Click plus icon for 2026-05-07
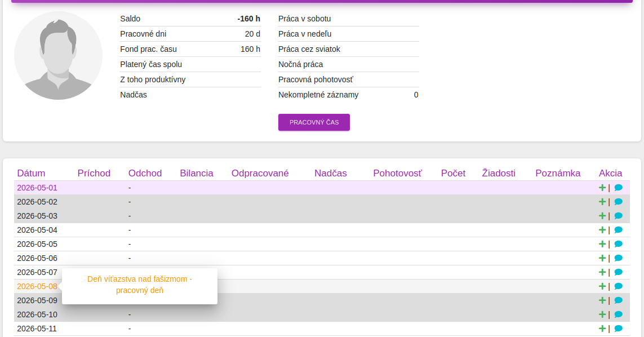The height and width of the screenshot is (337, 644). (x=602, y=272)
